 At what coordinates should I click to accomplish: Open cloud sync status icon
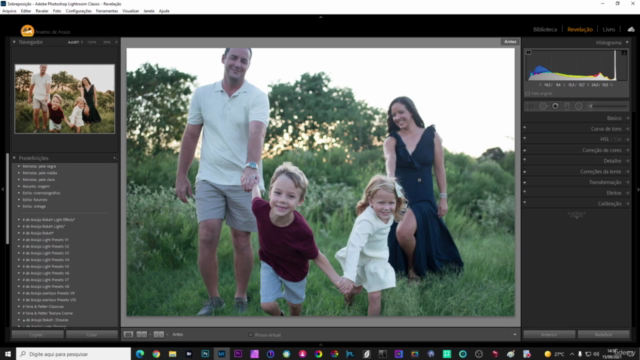631,29
